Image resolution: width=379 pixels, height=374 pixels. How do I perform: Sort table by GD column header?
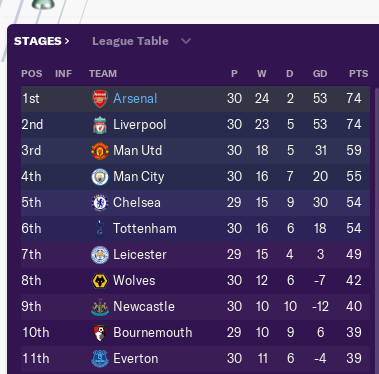320,74
